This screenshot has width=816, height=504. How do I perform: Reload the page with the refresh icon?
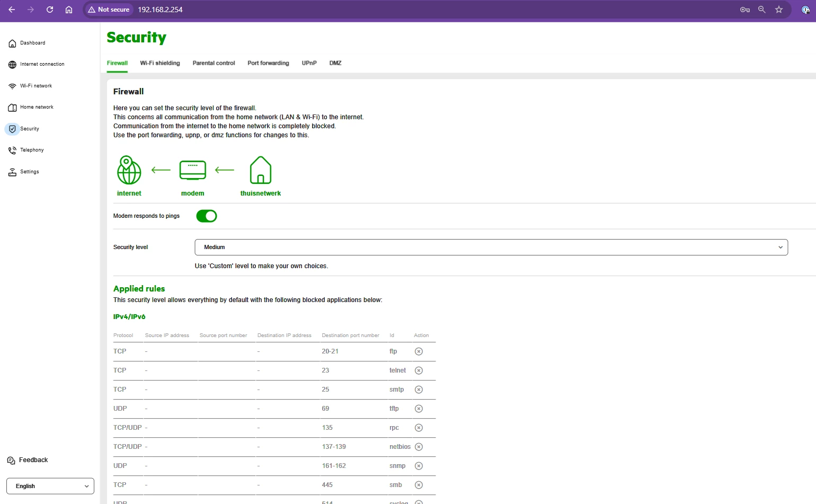(50, 10)
